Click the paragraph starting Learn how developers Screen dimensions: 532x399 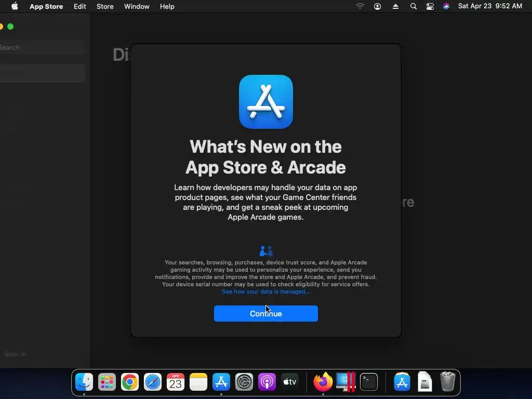(265, 202)
